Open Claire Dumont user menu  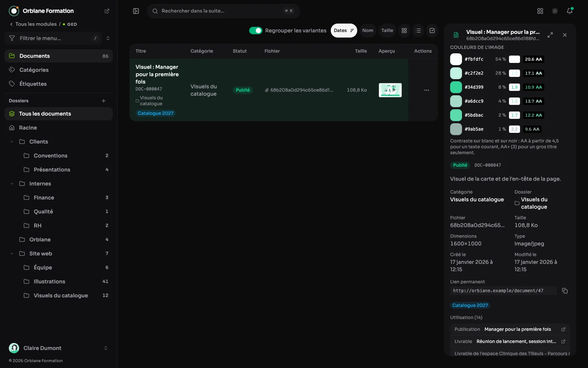click(x=59, y=348)
